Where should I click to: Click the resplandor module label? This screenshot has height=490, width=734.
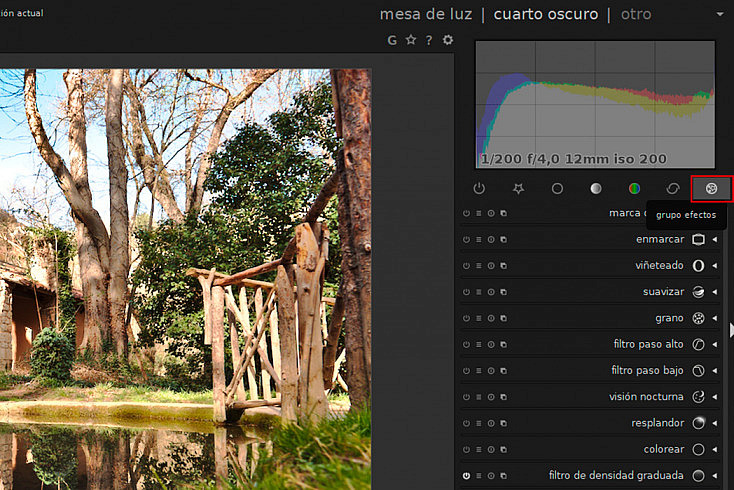pyautogui.click(x=658, y=423)
